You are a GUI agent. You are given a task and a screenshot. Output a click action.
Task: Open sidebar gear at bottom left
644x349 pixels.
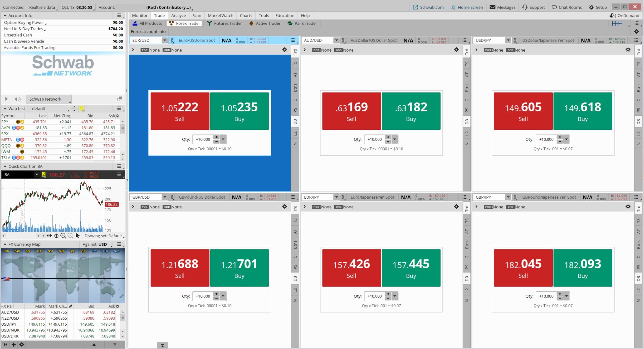point(22,344)
